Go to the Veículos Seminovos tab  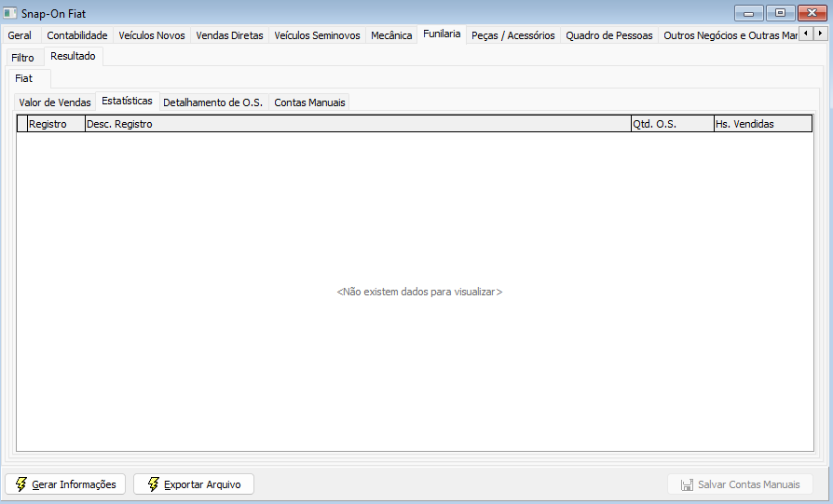click(317, 35)
